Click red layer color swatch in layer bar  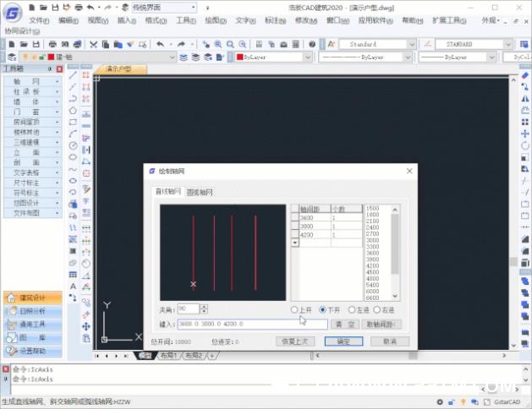51,57
